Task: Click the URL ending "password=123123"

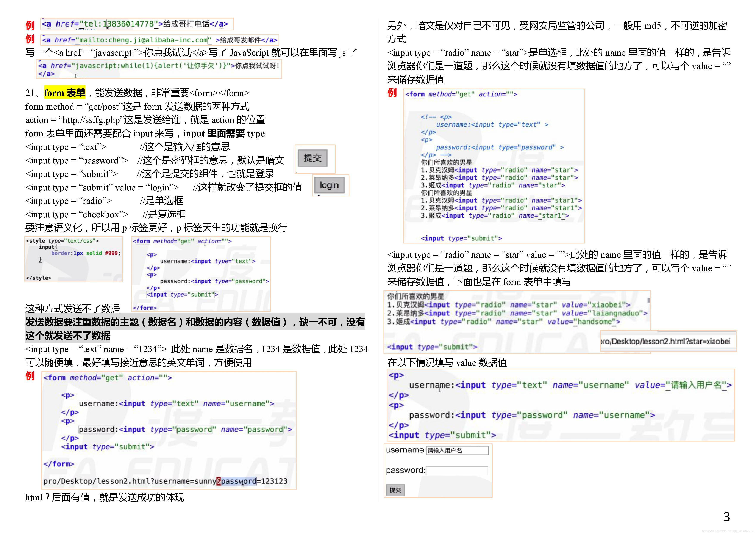Action: tap(165, 481)
